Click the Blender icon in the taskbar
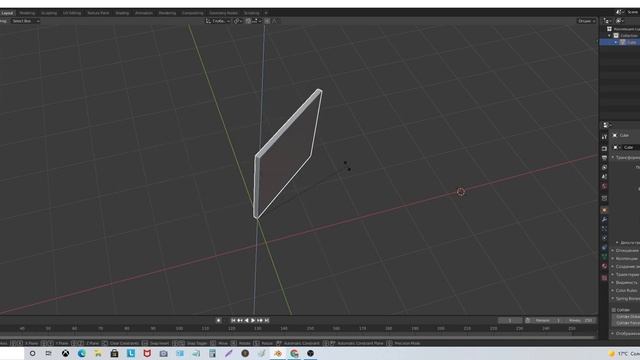 (278, 353)
